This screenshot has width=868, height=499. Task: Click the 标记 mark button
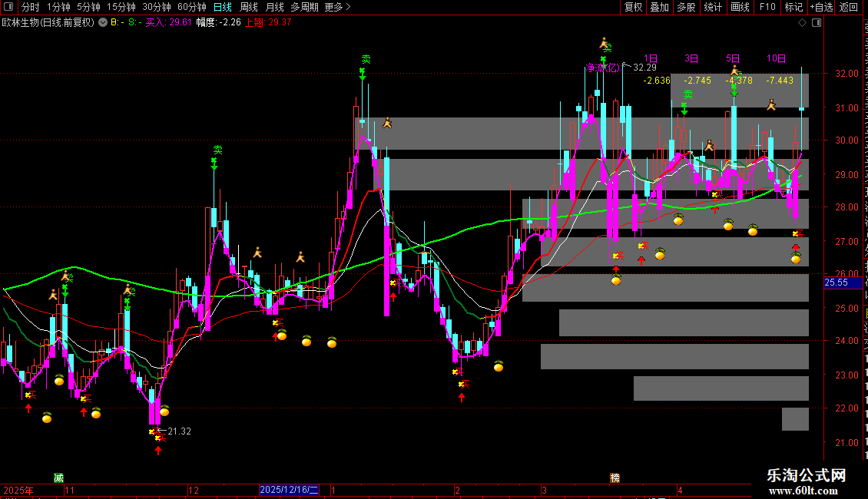[x=793, y=7]
